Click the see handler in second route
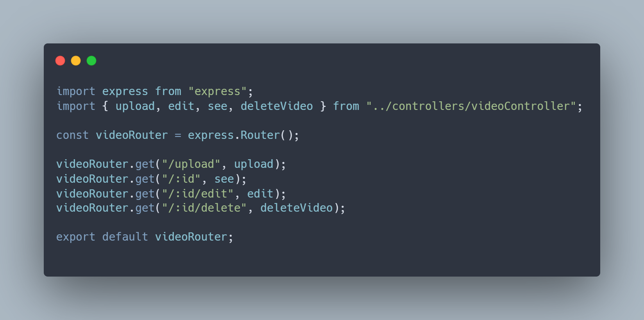Image resolution: width=644 pixels, height=320 pixels. tap(224, 179)
